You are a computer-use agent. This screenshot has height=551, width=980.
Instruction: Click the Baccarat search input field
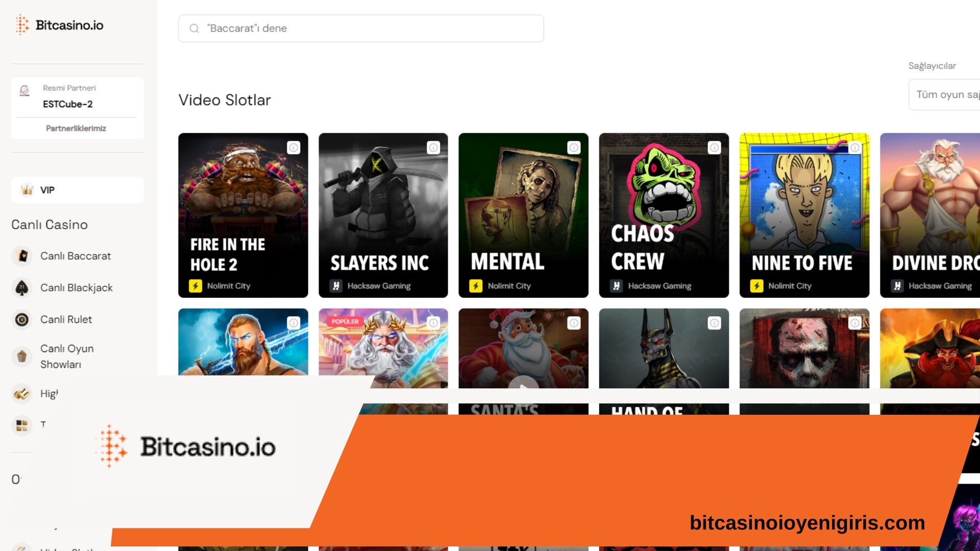tap(361, 29)
